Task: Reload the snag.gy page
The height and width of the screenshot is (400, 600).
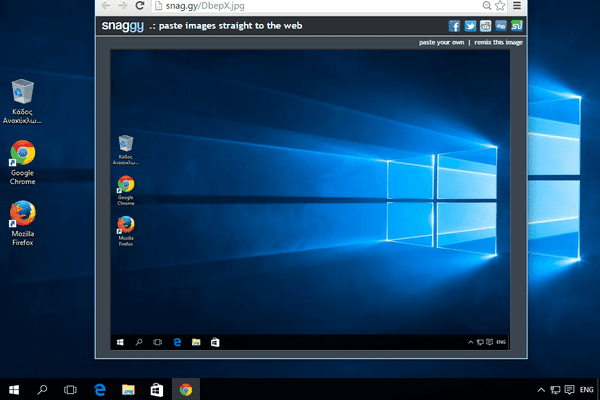Action: (x=140, y=5)
